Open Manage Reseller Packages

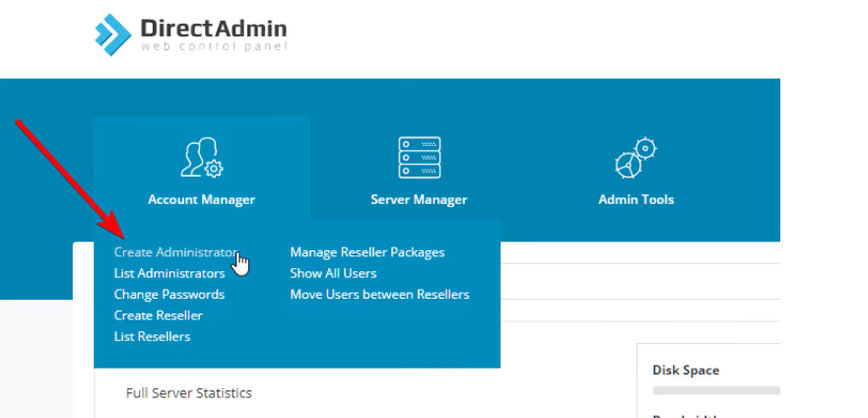pos(367,252)
